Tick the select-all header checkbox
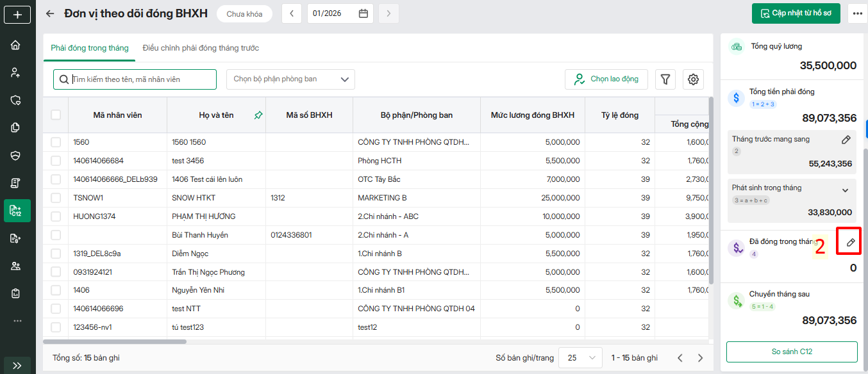Viewport: 868px width, 374px height. click(x=56, y=115)
